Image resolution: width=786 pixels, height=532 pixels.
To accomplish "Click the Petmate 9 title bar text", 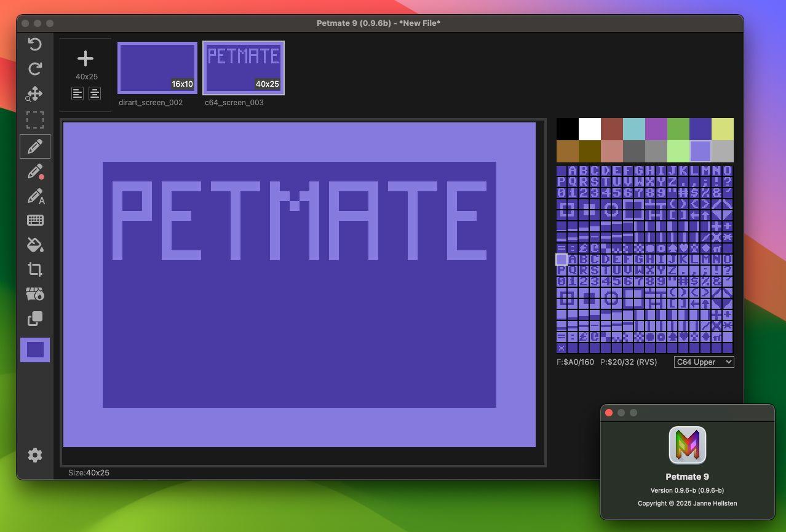I will [x=379, y=23].
